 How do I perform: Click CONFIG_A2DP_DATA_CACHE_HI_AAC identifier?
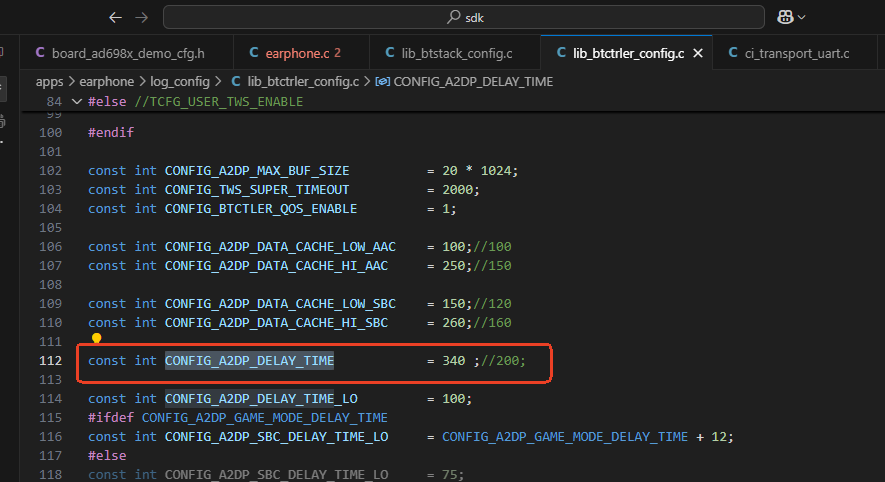(x=276, y=266)
